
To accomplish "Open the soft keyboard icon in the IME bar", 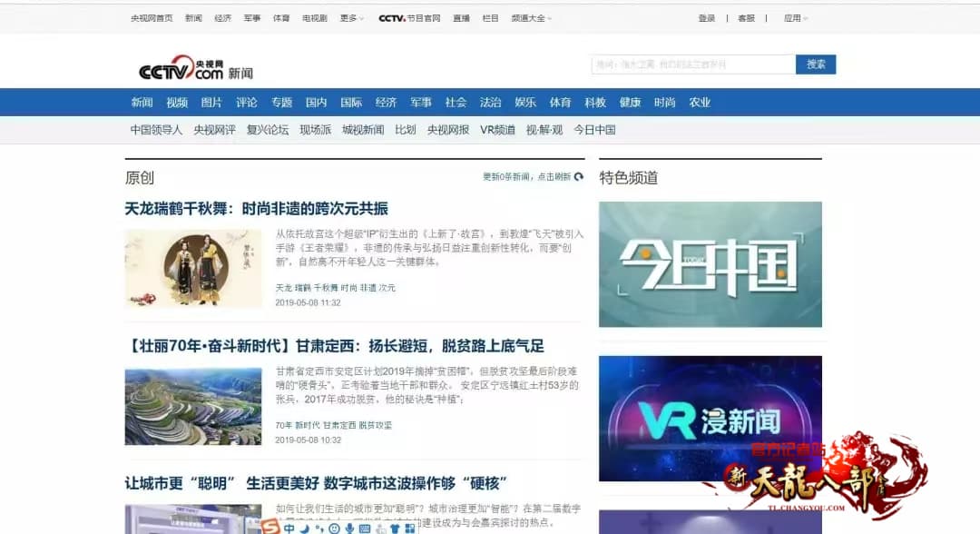I will point(365,529).
